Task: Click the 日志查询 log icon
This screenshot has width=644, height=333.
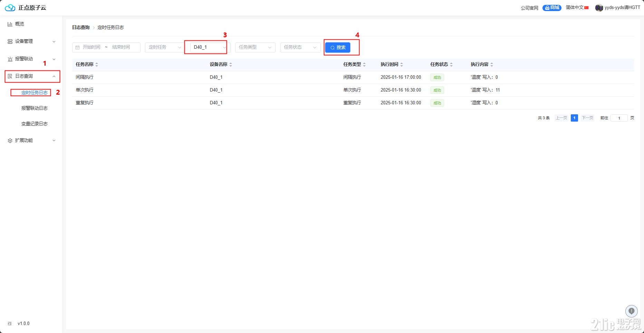Action: (x=10, y=76)
